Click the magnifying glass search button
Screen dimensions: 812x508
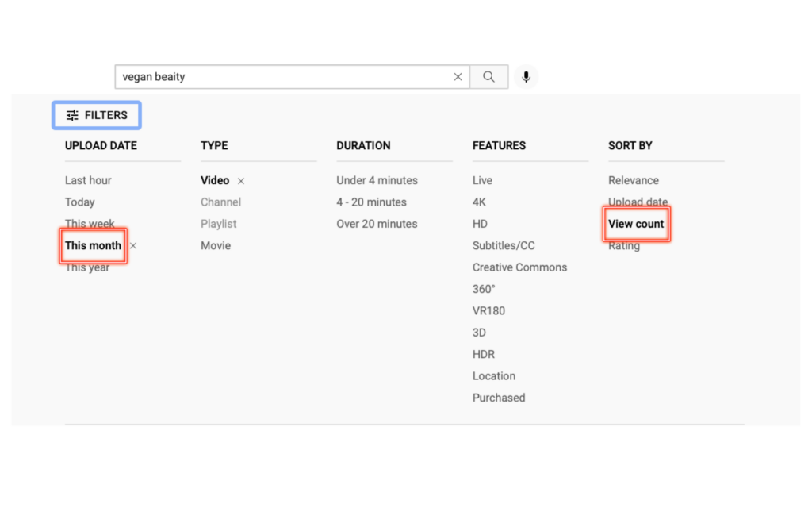click(488, 77)
